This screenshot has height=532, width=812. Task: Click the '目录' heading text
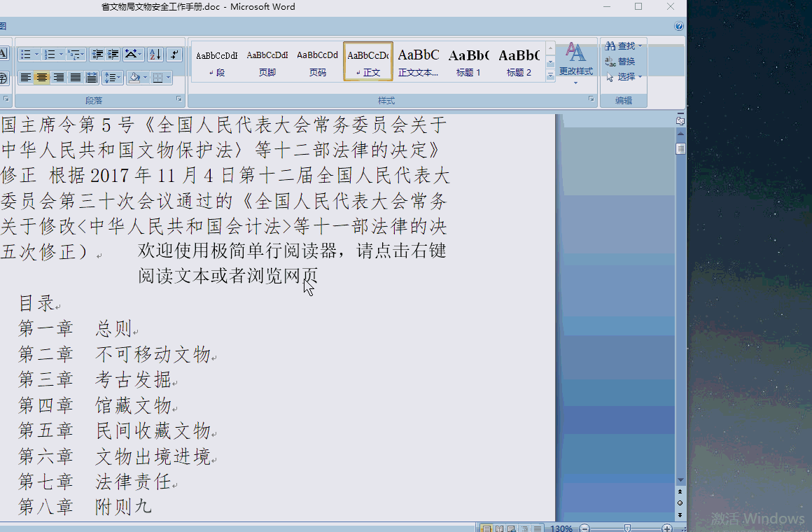click(x=37, y=303)
